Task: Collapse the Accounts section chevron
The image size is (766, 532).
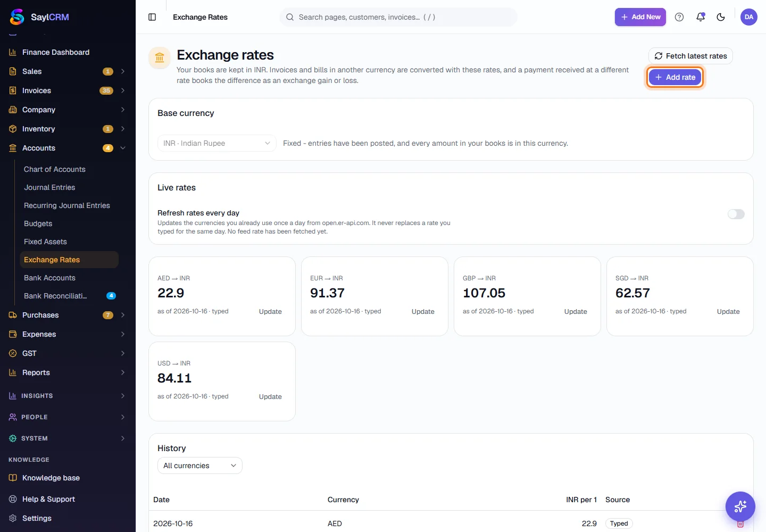Action: click(123, 148)
